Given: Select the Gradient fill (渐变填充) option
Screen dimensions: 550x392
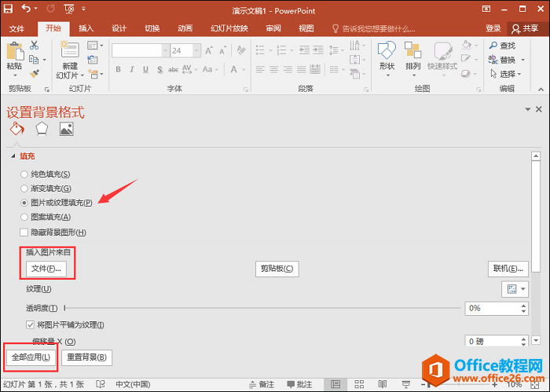Looking at the screenshot, I should coord(24,189).
